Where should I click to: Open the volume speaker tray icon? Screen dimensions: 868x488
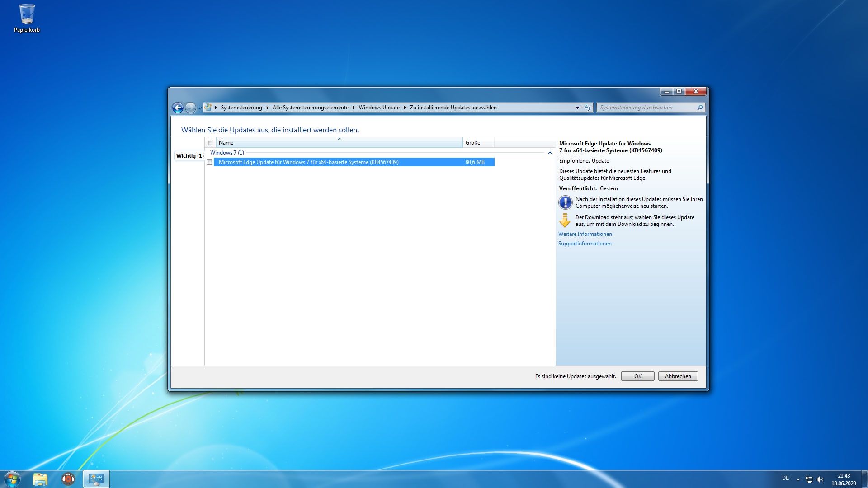tap(820, 479)
